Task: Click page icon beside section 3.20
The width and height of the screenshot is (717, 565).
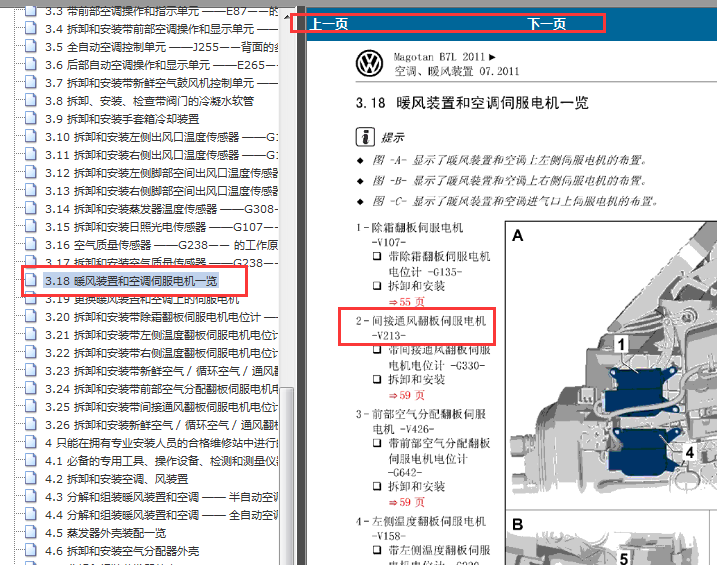Action: pyautogui.click(x=31, y=316)
